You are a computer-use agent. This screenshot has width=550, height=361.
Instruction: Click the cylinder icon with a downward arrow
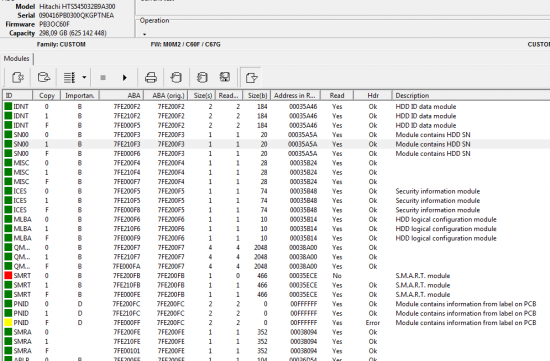tap(202, 78)
